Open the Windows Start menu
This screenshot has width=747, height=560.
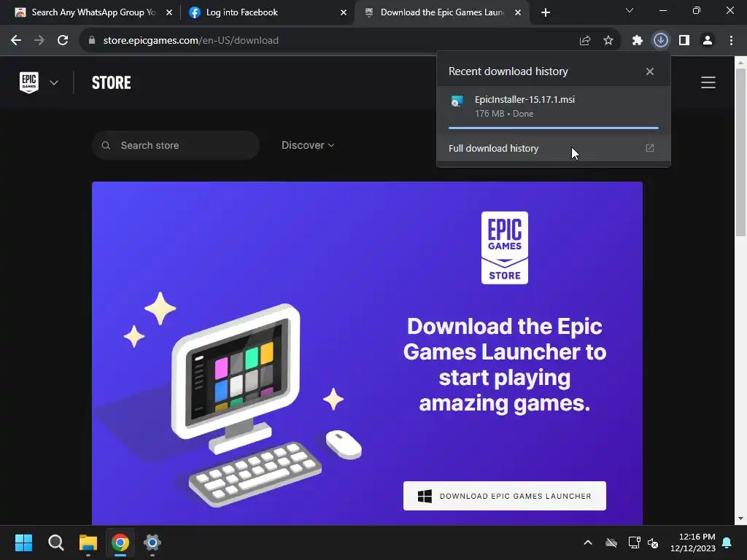tap(23, 542)
